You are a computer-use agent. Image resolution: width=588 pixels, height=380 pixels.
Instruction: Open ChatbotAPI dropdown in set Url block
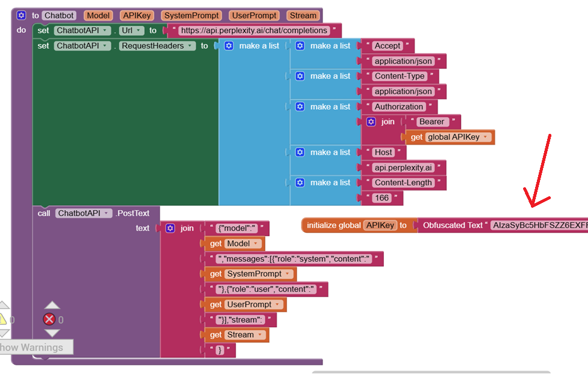(x=82, y=31)
